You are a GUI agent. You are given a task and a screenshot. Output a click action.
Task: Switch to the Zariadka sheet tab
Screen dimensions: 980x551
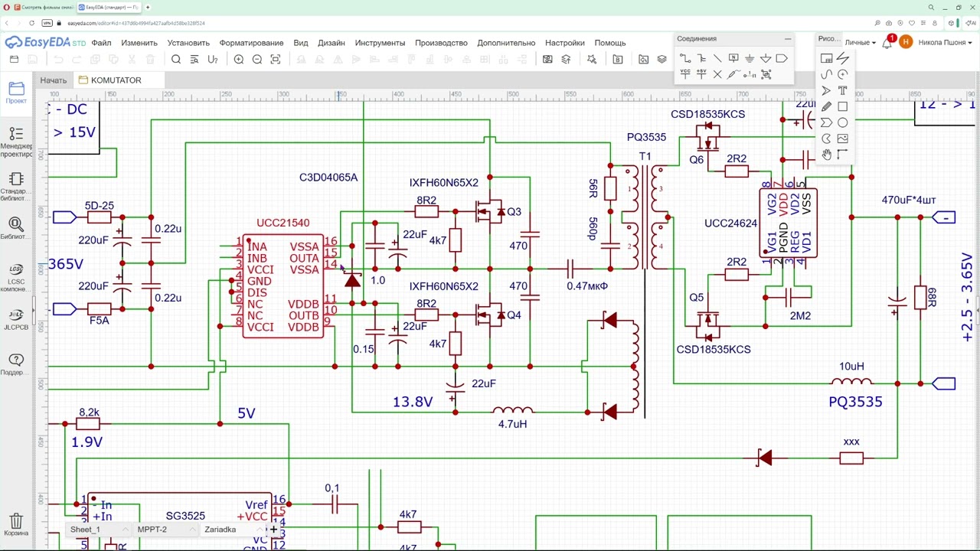click(232, 530)
